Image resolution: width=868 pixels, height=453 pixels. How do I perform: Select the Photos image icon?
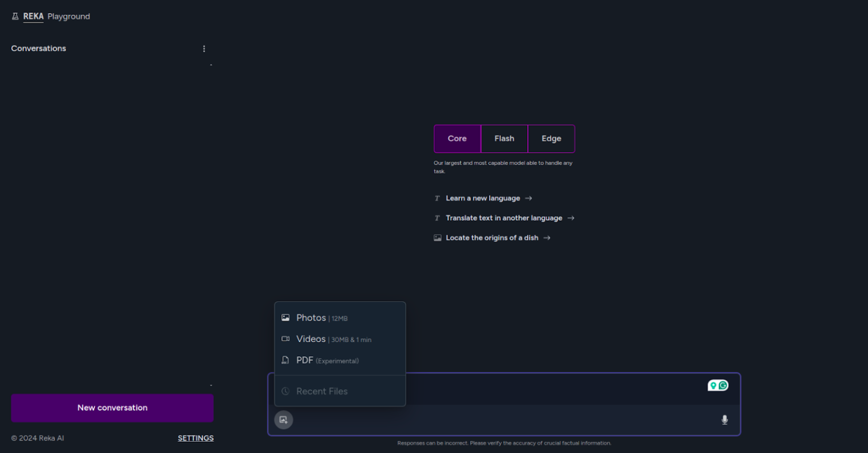pyautogui.click(x=286, y=317)
